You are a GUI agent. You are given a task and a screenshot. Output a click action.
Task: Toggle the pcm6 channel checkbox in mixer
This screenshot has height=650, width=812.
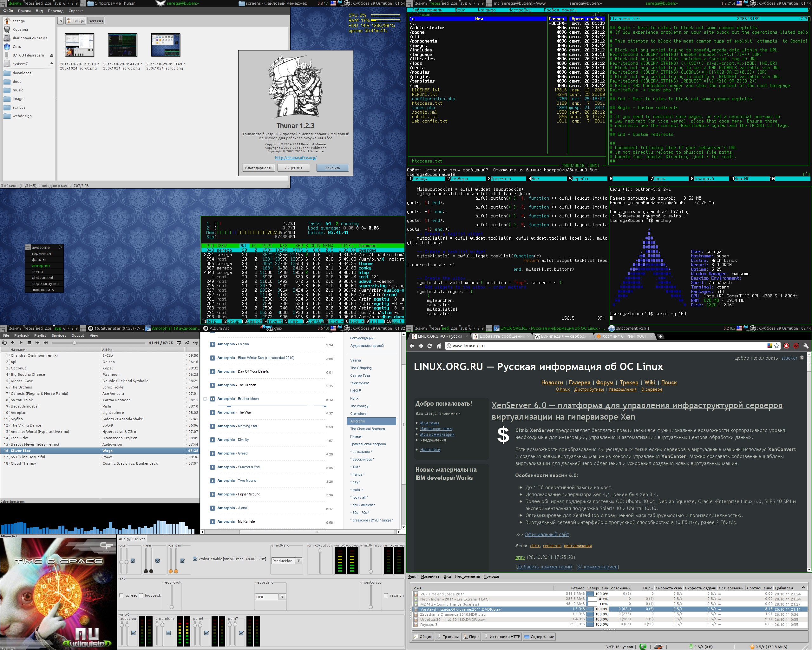206,633
